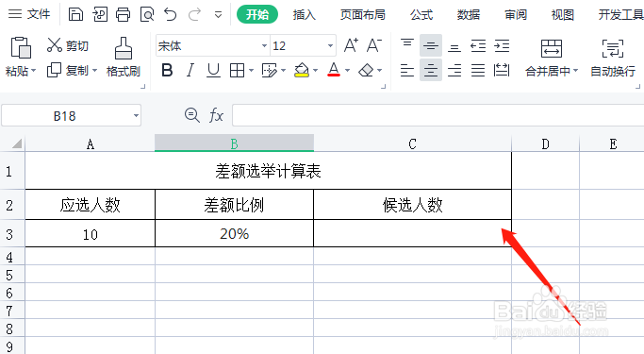
Task: Expand the fill color dropdown arrow
Action: 315,70
